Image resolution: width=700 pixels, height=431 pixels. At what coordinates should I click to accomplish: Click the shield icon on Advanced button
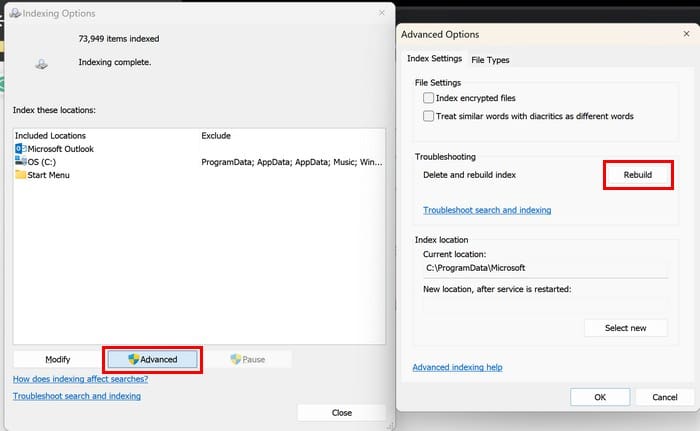click(133, 359)
